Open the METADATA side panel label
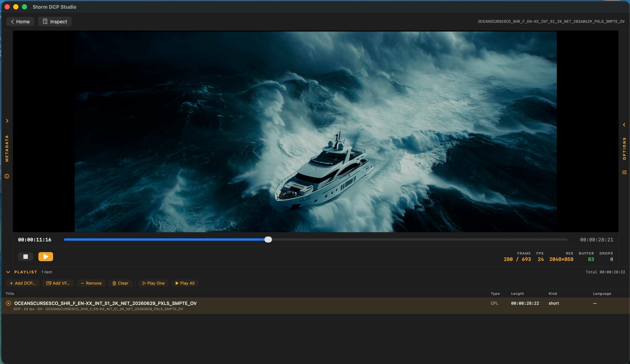Viewport: 630px width, 364px height. click(x=7, y=149)
